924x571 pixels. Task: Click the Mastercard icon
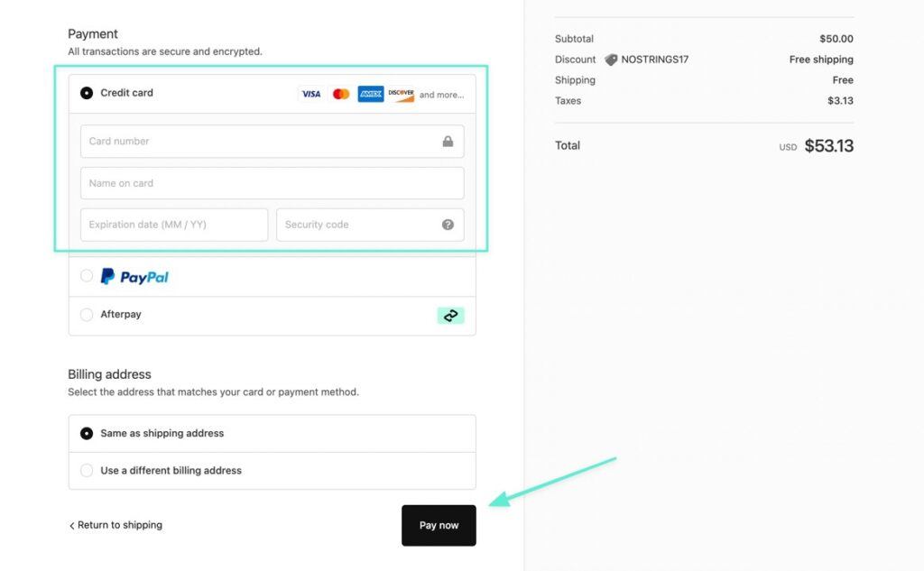coord(340,93)
